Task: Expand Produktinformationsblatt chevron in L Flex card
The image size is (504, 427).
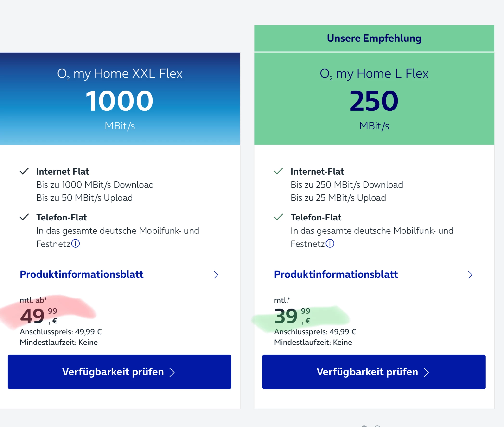Action: click(470, 275)
